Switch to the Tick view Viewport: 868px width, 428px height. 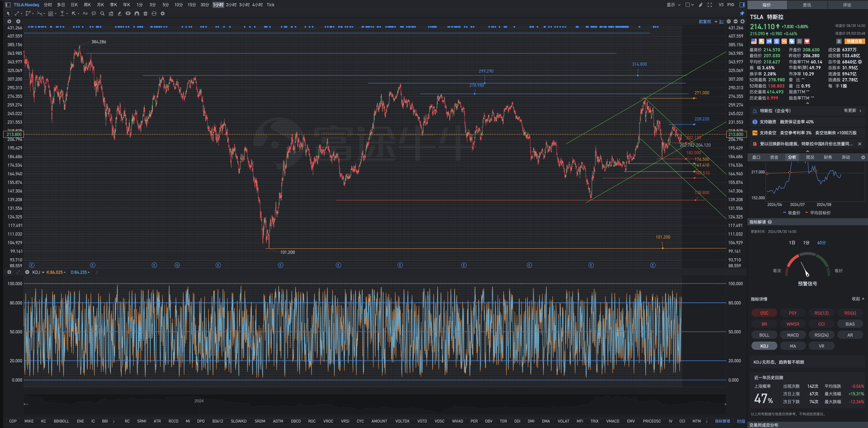(x=271, y=4)
